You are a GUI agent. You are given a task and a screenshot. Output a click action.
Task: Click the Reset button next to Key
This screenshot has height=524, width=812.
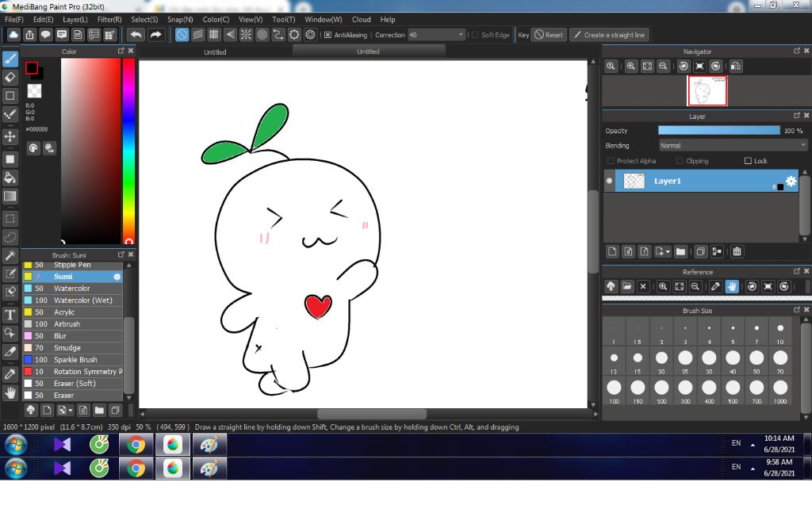[549, 35]
